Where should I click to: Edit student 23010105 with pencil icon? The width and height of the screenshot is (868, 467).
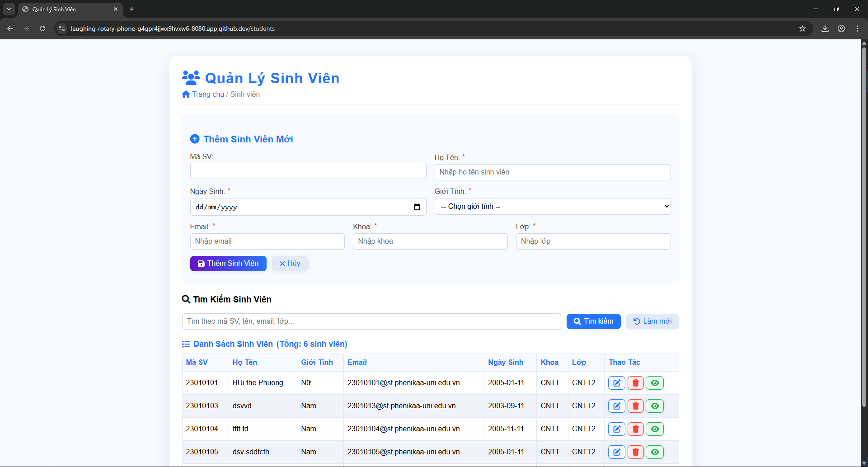[x=617, y=452]
